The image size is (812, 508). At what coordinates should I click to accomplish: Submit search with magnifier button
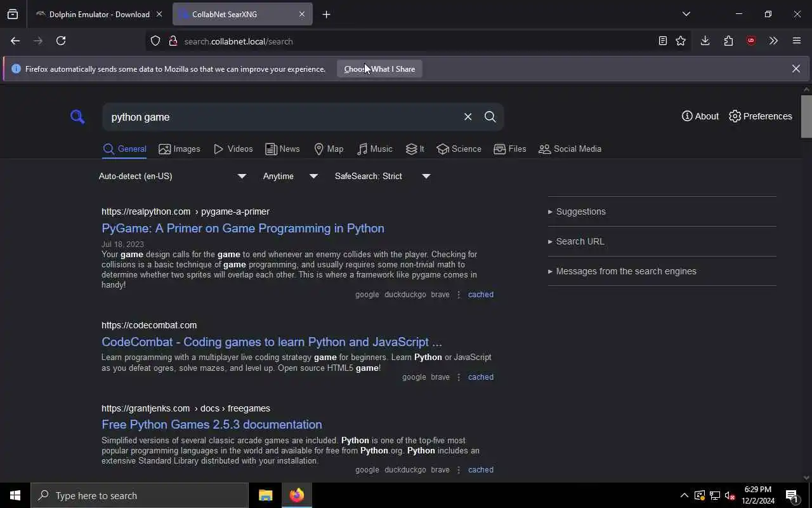click(x=490, y=117)
